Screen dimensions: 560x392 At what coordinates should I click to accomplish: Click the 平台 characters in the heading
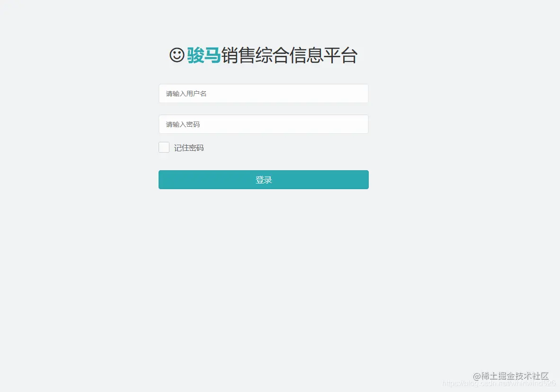coord(341,55)
